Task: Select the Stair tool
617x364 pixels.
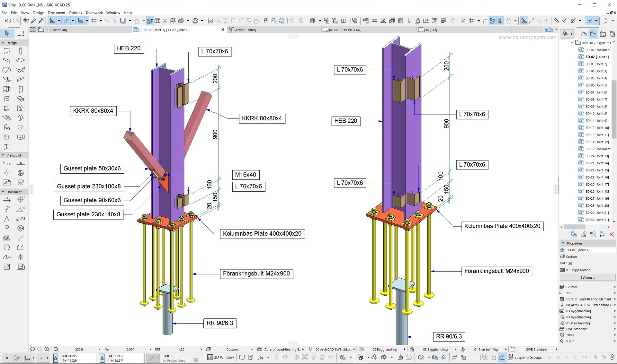Action: coord(7,80)
